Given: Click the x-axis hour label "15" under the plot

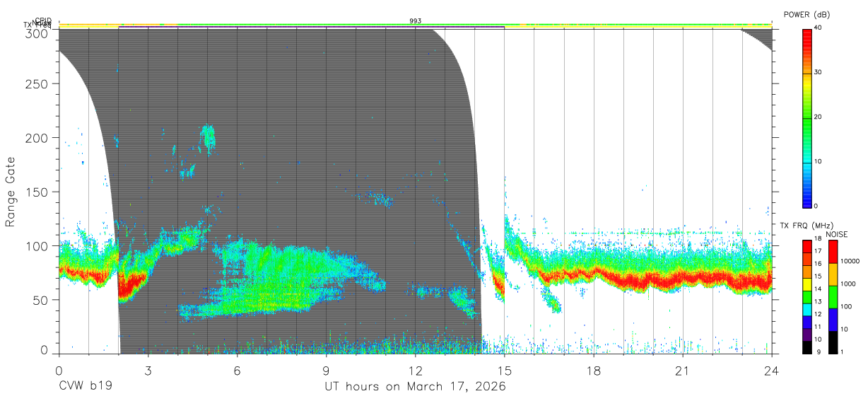Looking at the screenshot, I should (504, 370).
